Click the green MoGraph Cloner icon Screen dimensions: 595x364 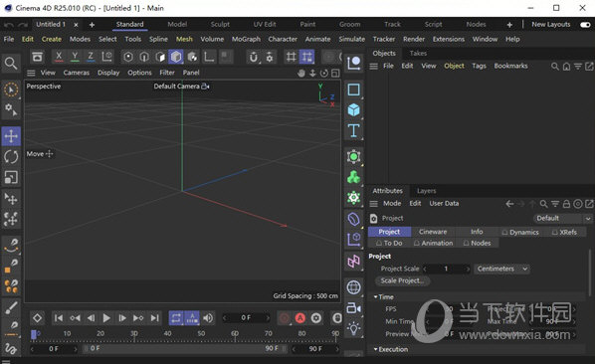pyautogui.click(x=353, y=177)
